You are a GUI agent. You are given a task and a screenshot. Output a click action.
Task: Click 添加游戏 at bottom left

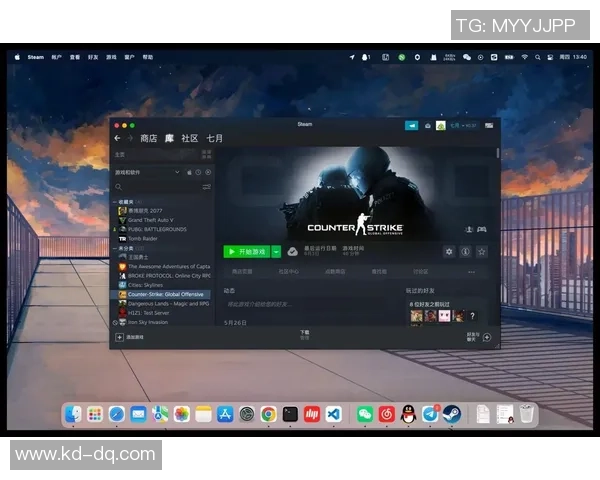tap(130, 338)
